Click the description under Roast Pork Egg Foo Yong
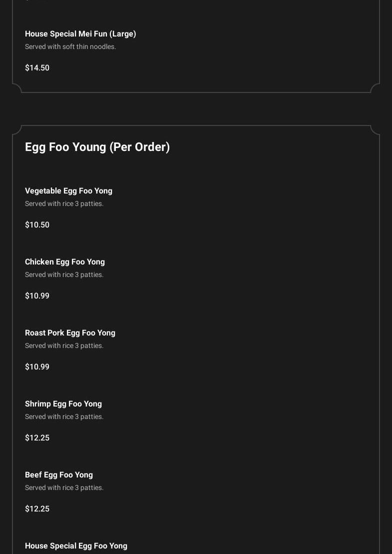This screenshot has height=554, width=392. [64, 345]
